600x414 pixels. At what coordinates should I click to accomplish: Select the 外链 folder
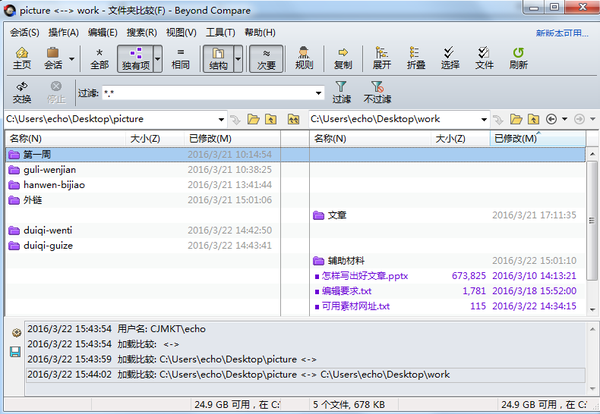point(25,200)
